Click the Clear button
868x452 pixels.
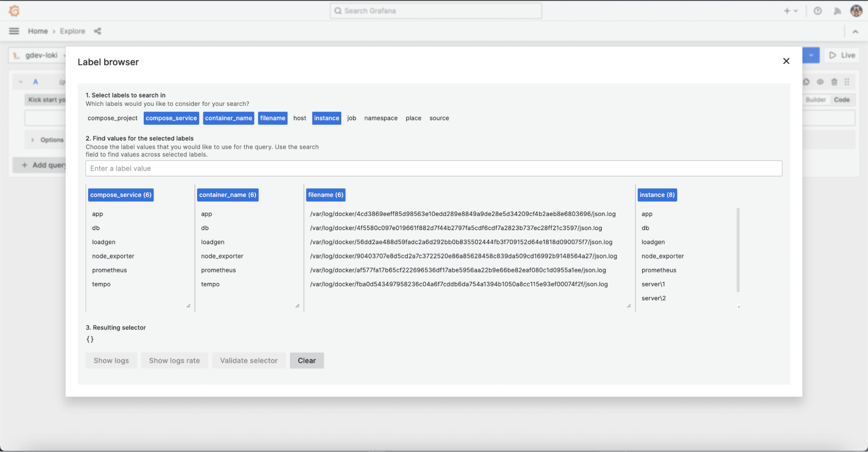click(x=307, y=360)
